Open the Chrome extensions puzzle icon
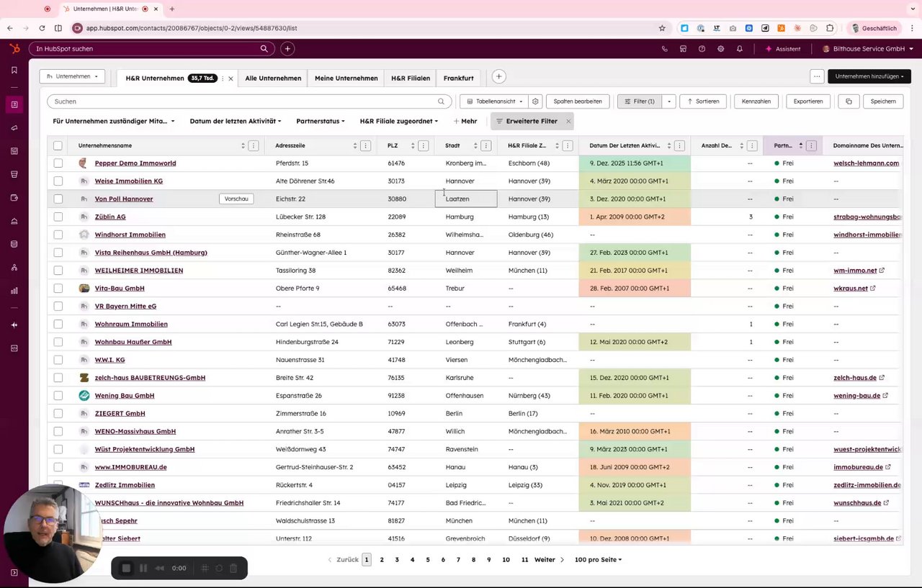Image resolution: width=922 pixels, height=588 pixels. pos(830,28)
